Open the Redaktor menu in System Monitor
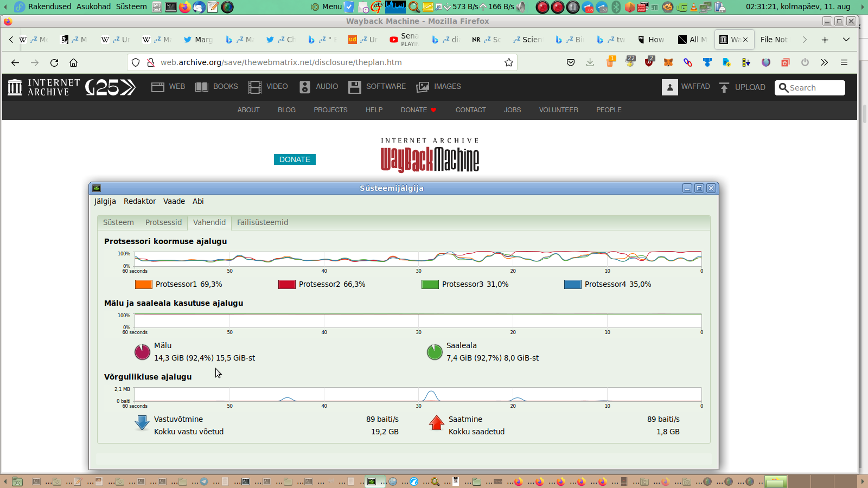Screen dimensions: 868x488 coord(139,201)
